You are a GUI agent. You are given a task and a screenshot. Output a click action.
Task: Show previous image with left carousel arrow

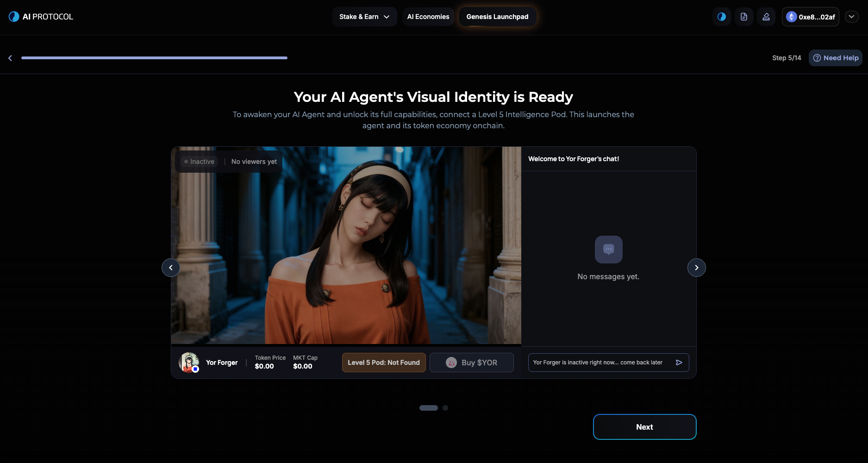point(171,268)
